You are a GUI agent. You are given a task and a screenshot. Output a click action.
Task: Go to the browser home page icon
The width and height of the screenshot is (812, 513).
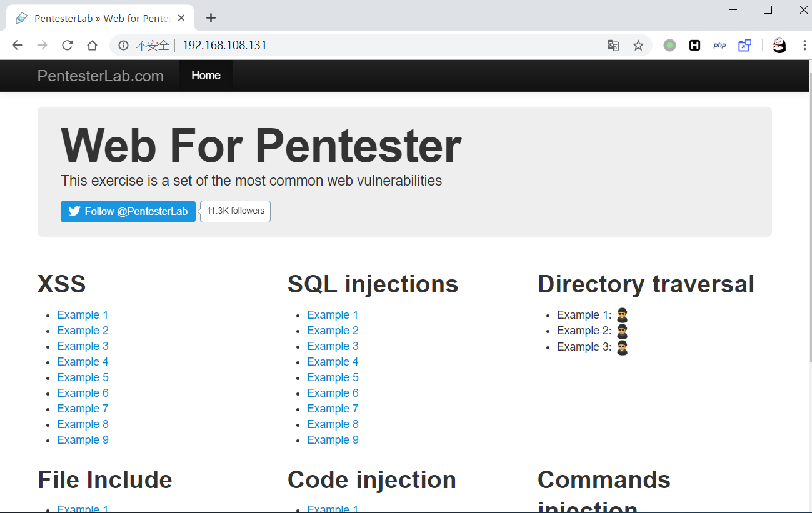(92, 45)
